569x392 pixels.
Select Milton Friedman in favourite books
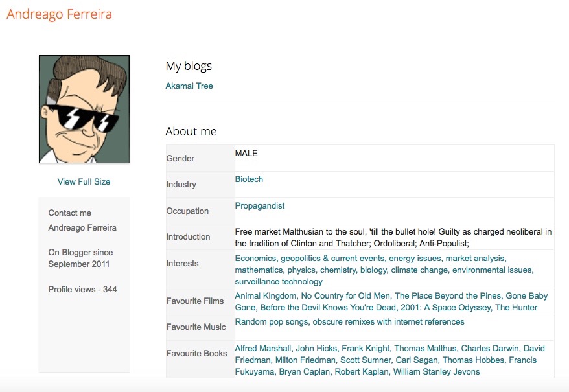[x=306, y=360]
